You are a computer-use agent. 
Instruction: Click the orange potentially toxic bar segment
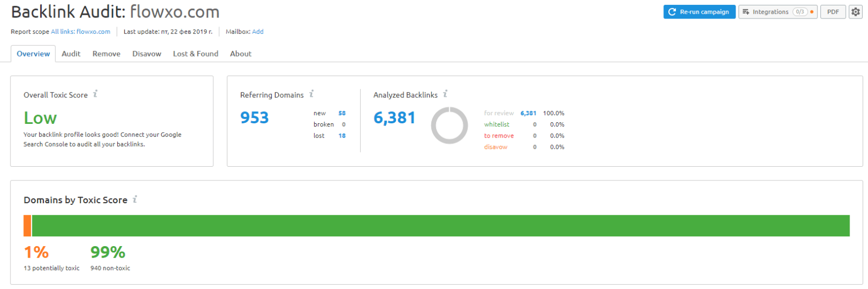pos(27,225)
